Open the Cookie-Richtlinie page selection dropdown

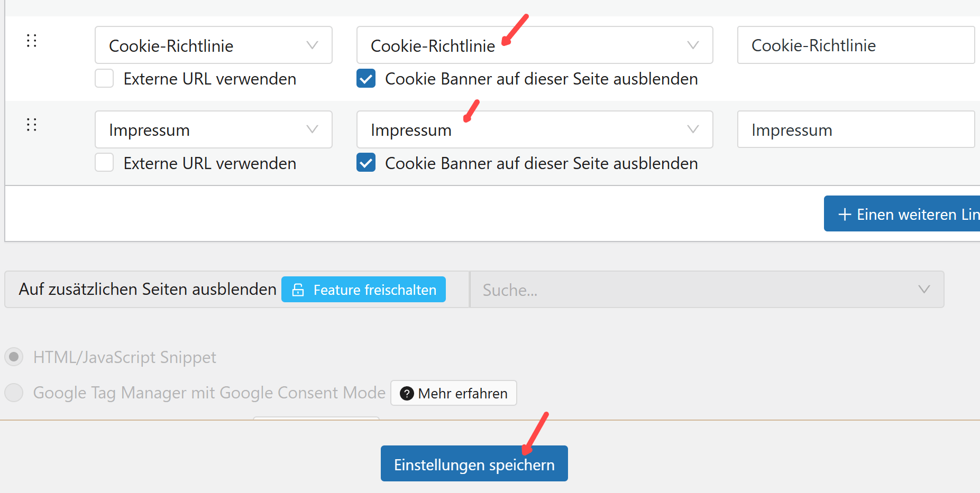pos(534,45)
